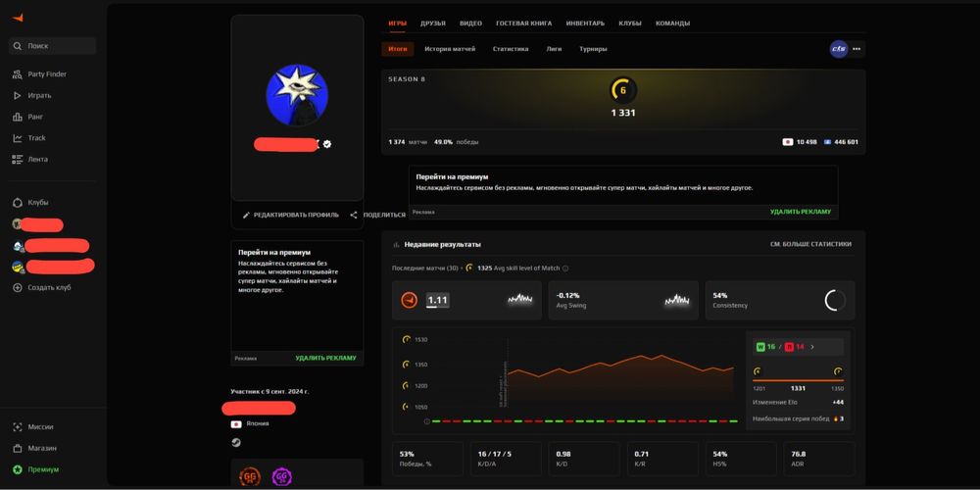Select the Лиги sub-tab

tap(554, 49)
